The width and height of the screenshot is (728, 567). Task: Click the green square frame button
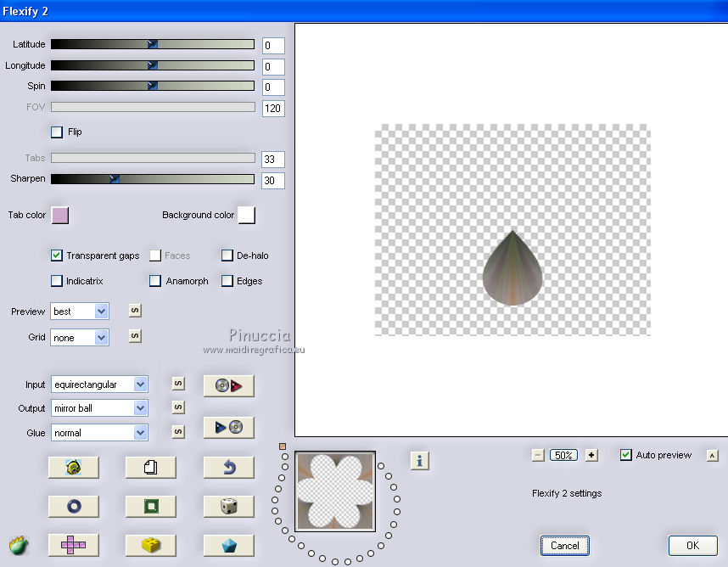151,506
